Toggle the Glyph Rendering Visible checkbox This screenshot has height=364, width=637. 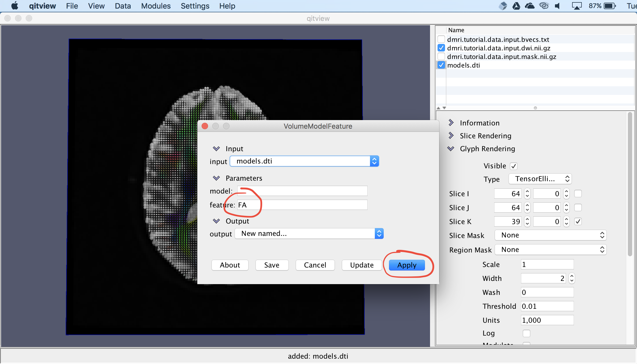[513, 166]
